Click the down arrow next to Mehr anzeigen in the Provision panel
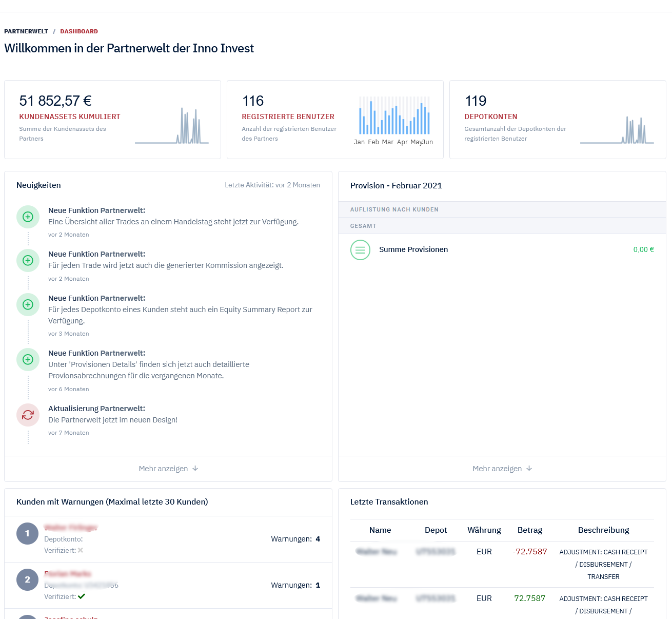Screen dimensions: 672x619 pyautogui.click(x=529, y=469)
